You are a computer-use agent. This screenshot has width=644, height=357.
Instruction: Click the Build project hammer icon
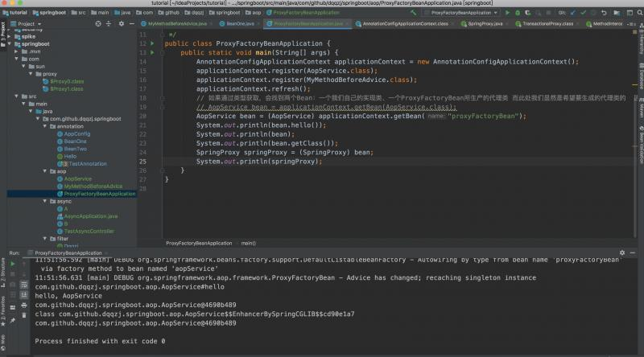point(413,13)
